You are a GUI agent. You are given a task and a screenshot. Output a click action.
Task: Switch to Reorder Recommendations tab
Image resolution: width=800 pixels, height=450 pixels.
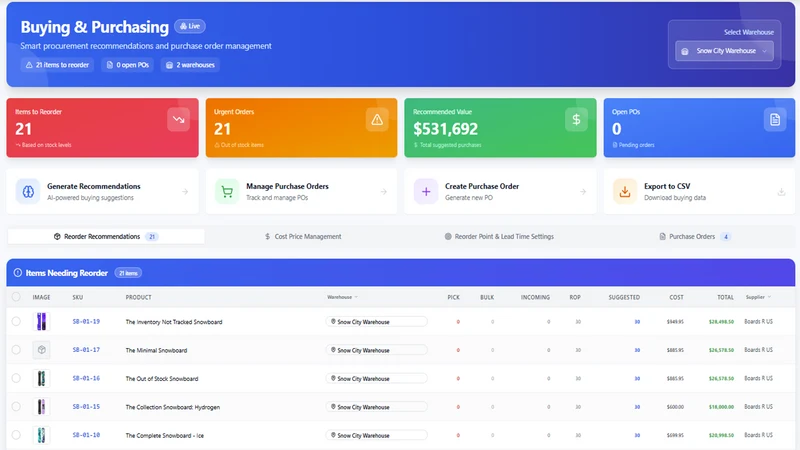pos(106,236)
